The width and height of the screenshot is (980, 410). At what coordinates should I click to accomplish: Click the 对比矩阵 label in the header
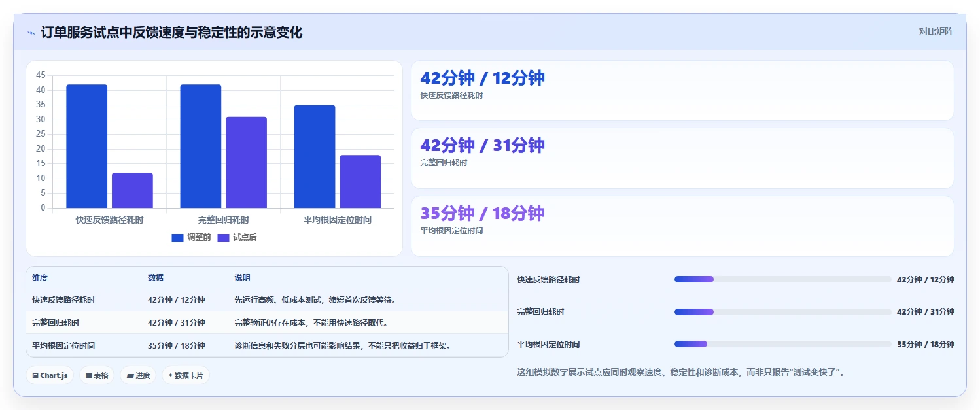point(936,31)
